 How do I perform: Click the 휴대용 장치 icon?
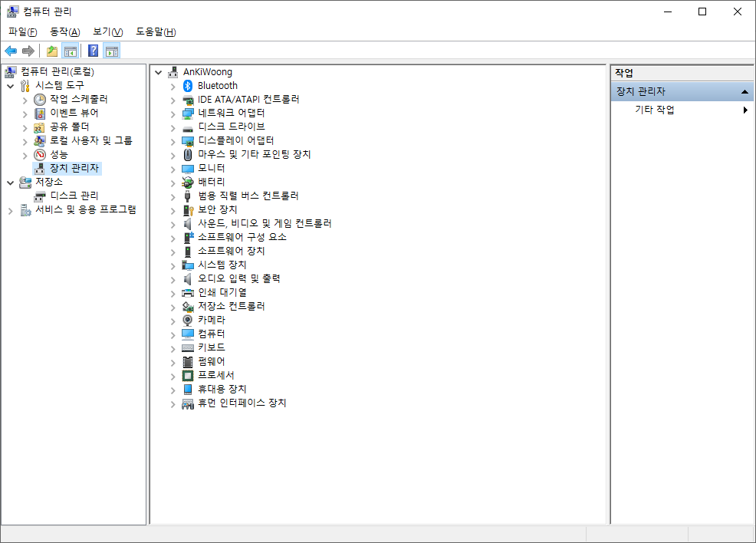(x=188, y=389)
